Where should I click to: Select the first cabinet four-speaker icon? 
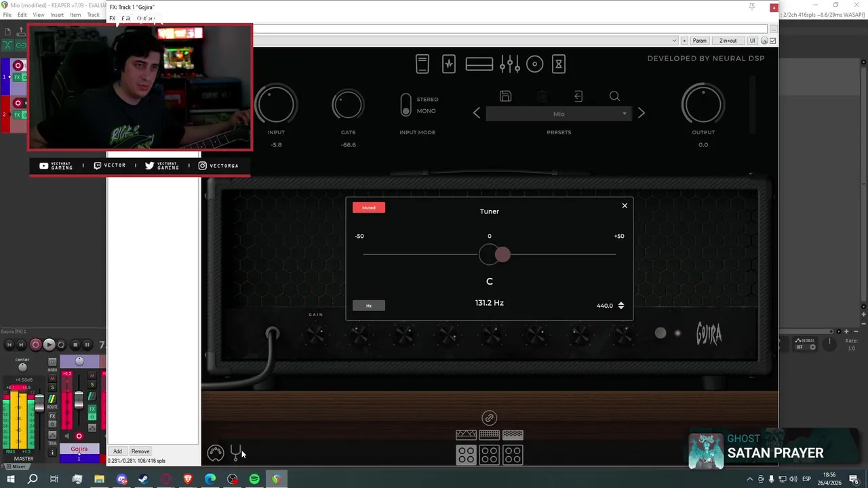point(466,455)
